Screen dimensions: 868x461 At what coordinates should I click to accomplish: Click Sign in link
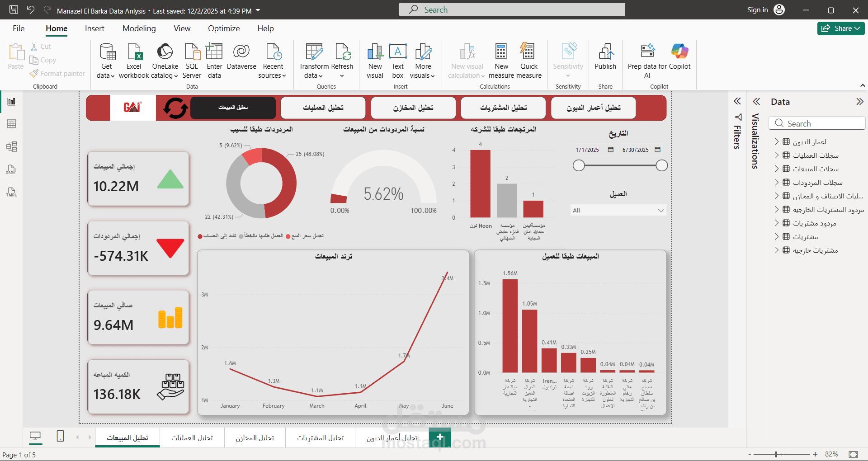point(757,10)
